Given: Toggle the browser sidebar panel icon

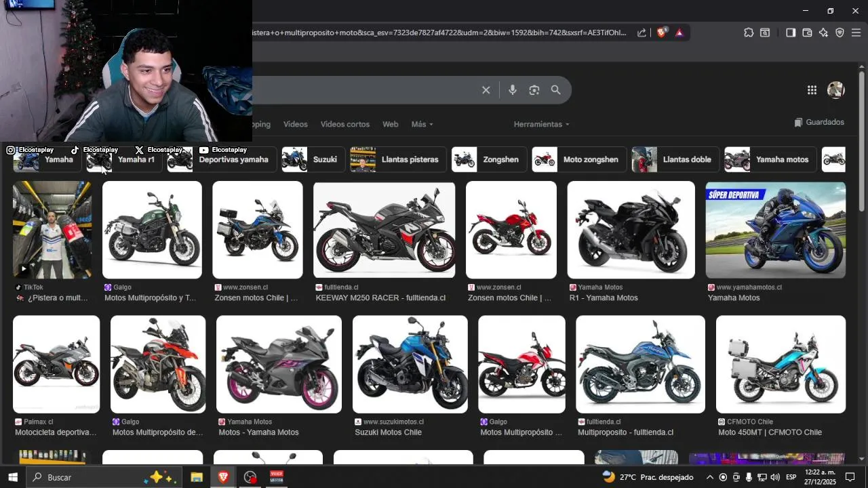Looking at the screenshot, I should point(791,33).
